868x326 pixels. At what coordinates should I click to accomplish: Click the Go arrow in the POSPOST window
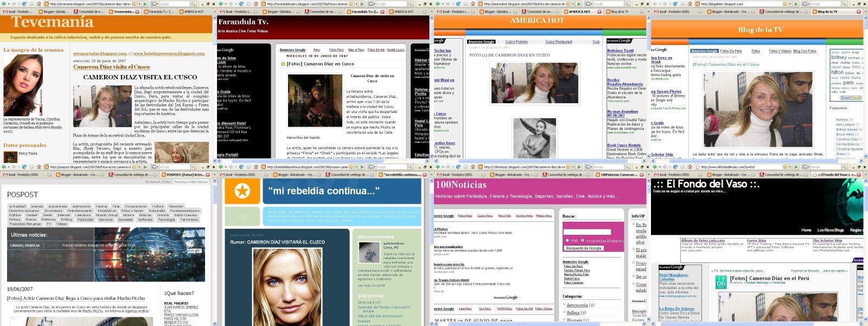point(145,167)
